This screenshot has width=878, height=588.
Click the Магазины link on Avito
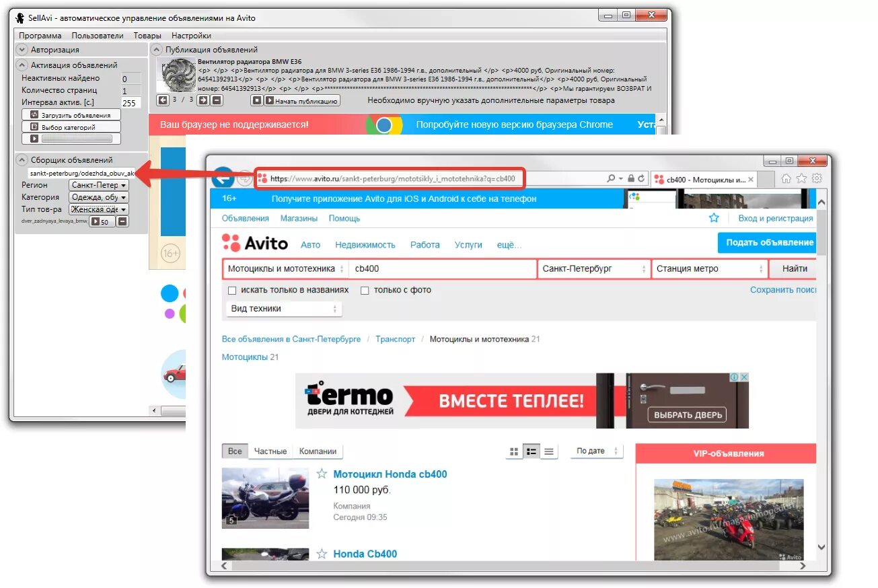pos(299,219)
